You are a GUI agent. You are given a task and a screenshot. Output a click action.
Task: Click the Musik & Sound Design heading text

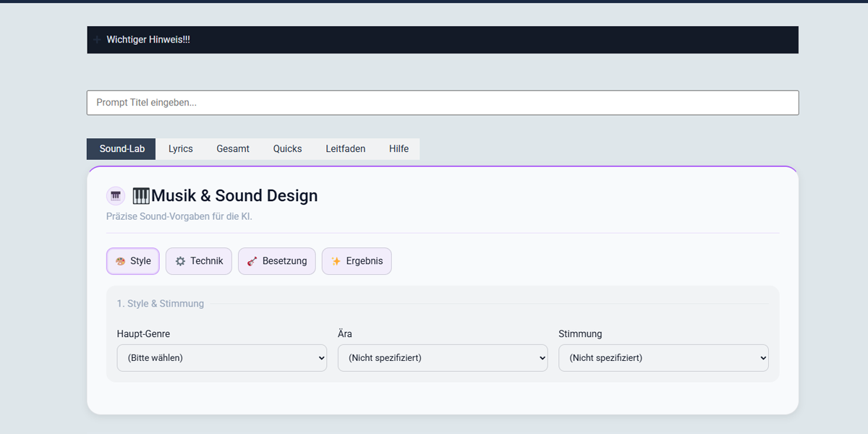coord(234,196)
